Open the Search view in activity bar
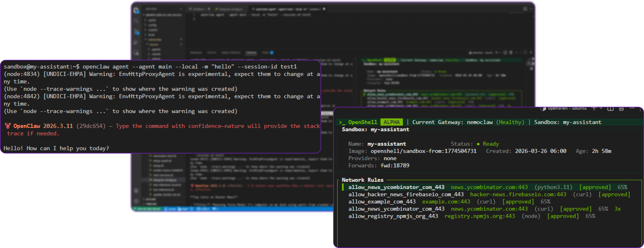This screenshot has width=644, height=248. click(136, 21)
